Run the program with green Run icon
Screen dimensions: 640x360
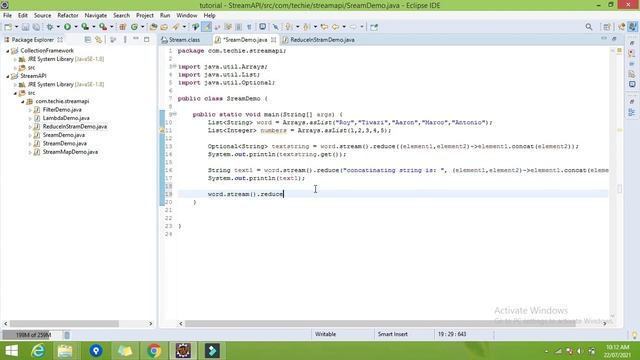coord(67,27)
